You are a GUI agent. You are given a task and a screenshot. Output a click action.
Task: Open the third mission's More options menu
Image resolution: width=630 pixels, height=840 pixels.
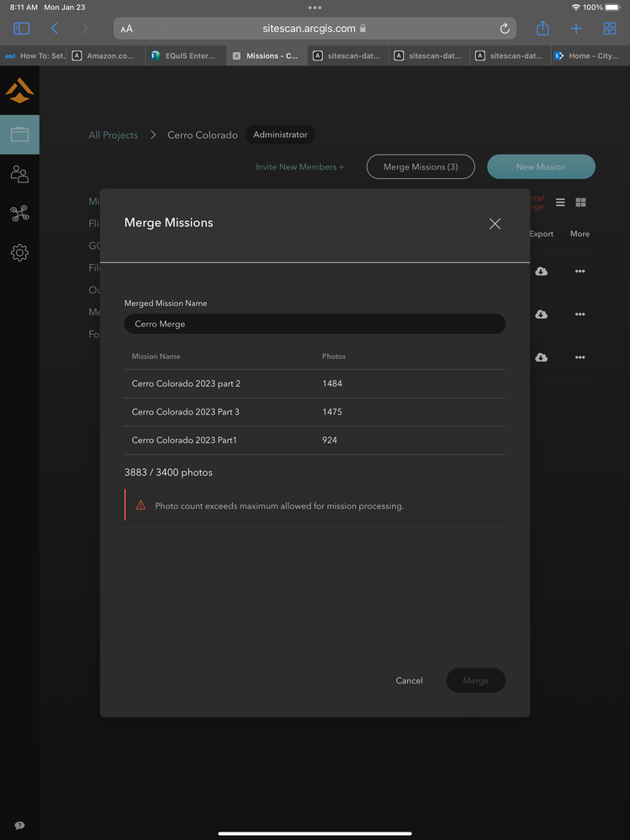(x=580, y=357)
